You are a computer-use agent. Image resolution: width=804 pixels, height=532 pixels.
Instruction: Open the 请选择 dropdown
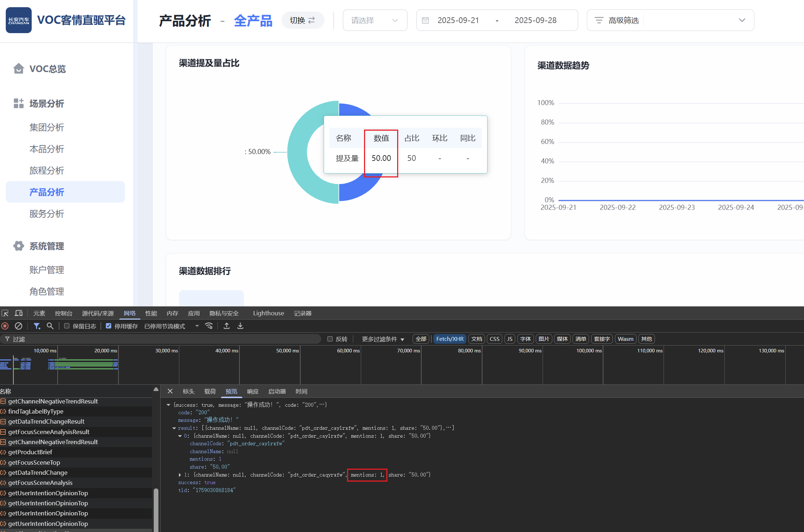click(375, 21)
